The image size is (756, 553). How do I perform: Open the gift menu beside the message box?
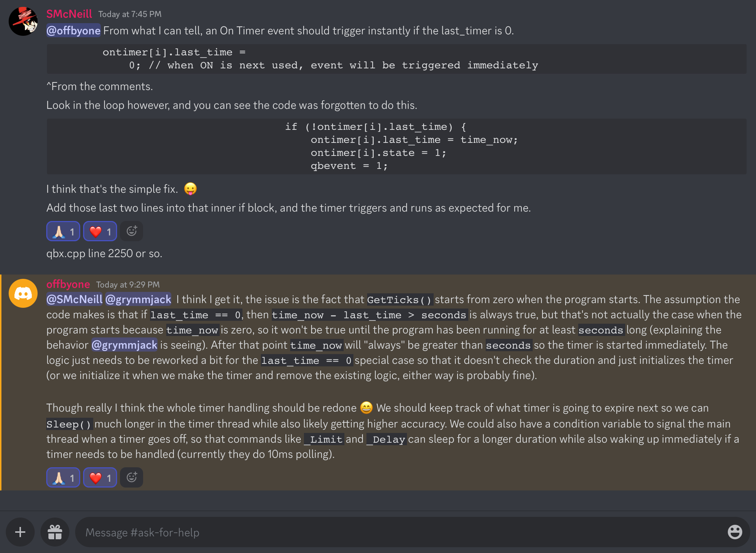click(55, 532)
